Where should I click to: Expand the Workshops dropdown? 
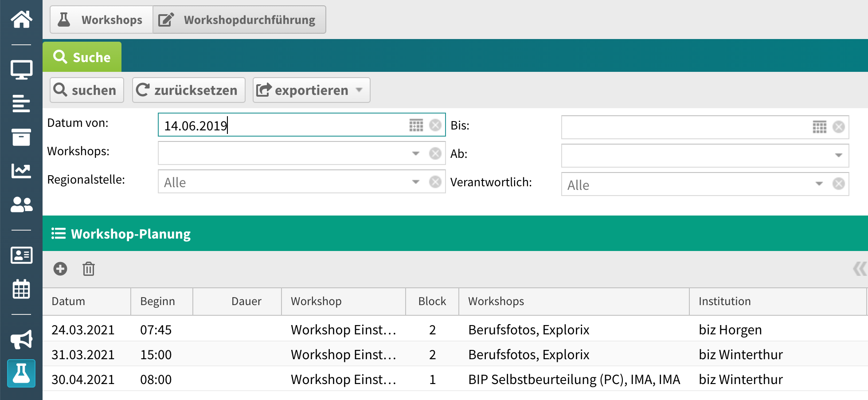[416, 153]
